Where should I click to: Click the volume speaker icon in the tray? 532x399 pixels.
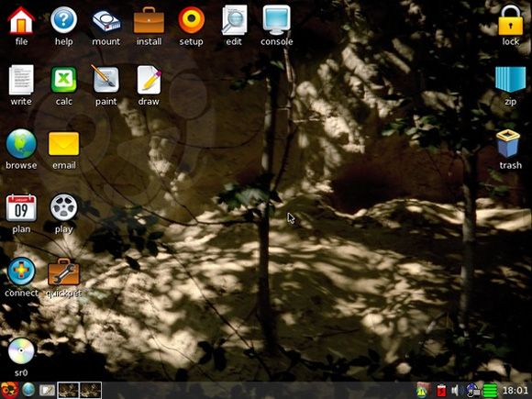point(455,390)
